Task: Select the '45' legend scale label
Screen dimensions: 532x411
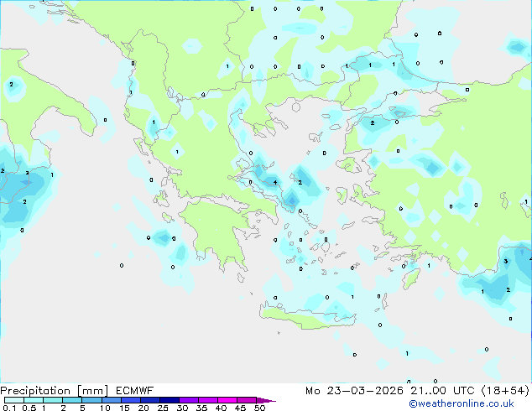Action: point(240,408)
